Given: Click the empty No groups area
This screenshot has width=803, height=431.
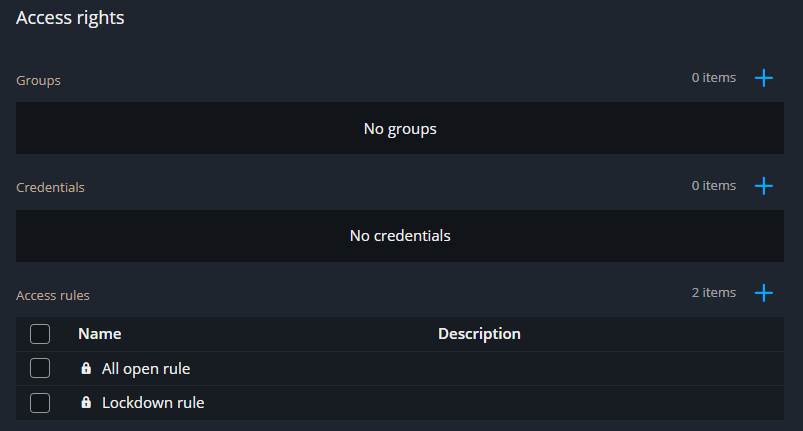Looking at the screenshot, I should pyautogui.click(x=400, y=129).
